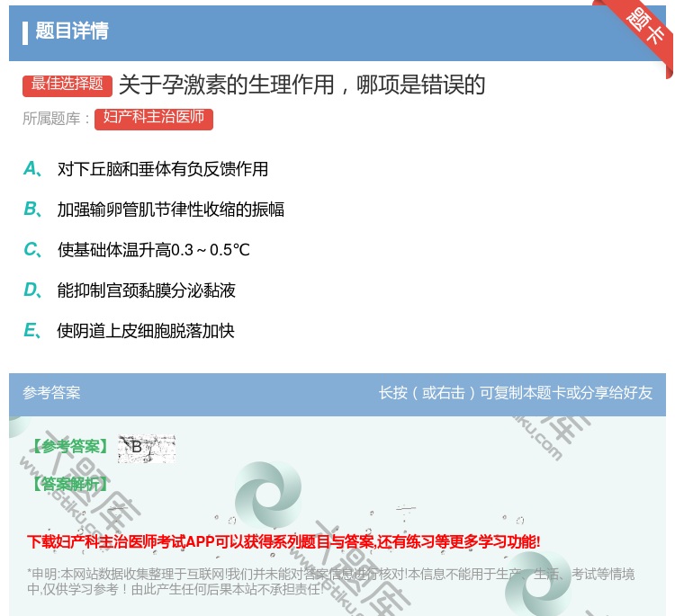Click the 申明 disclaimer text
Image resolution: width=675 pixels, height=616 pixels.
pos(330,582)
